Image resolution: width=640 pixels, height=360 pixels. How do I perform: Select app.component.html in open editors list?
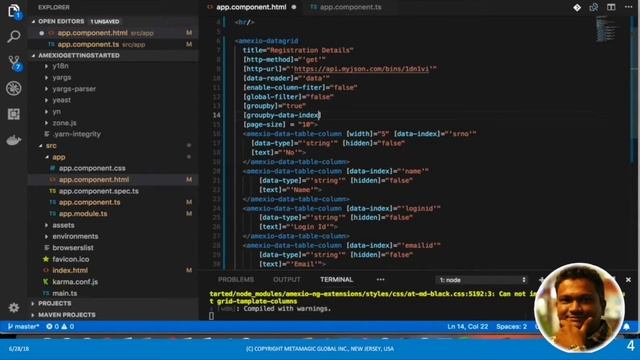pyautogui.click(x=92, y=33)
